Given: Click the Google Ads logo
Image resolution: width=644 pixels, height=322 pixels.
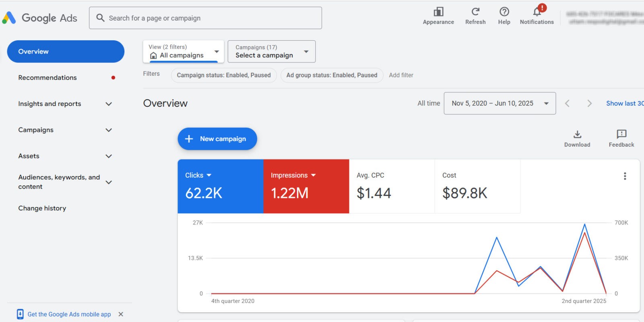Looking at the screenshot, I should pyautogui.click(x=40, y=18).
